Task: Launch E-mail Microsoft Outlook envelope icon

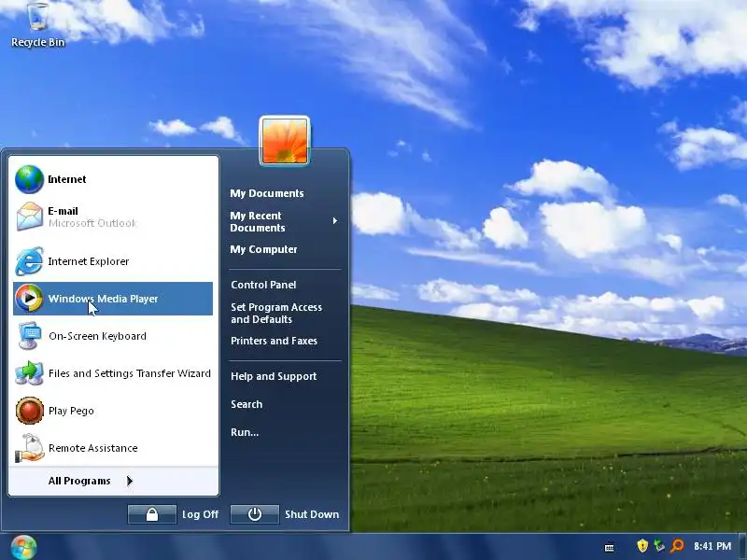Action: pos(29,217)
